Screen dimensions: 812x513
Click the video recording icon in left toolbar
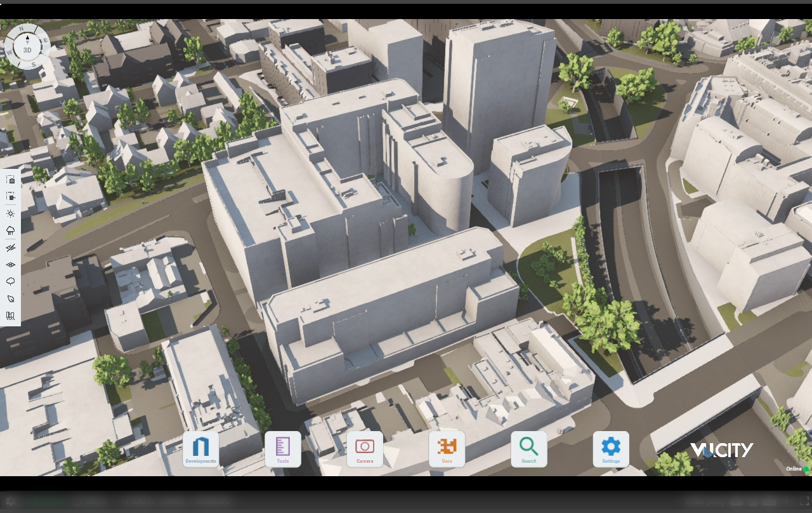point(10,197)
